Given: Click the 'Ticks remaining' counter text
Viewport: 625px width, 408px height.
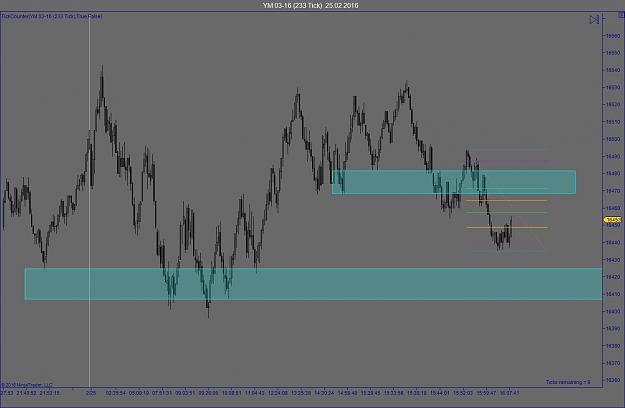Looking at the screenshot, I should [x=568, y=382].
